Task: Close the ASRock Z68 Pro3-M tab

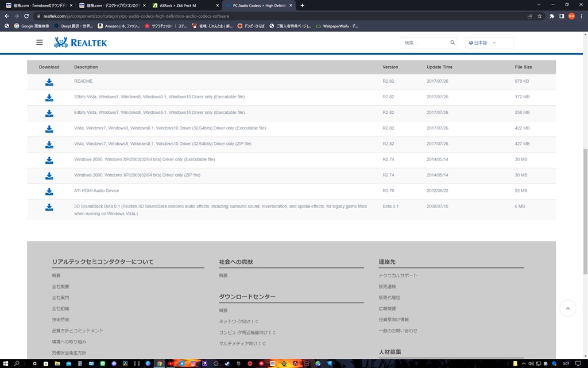Action: [x=217, y=5]
